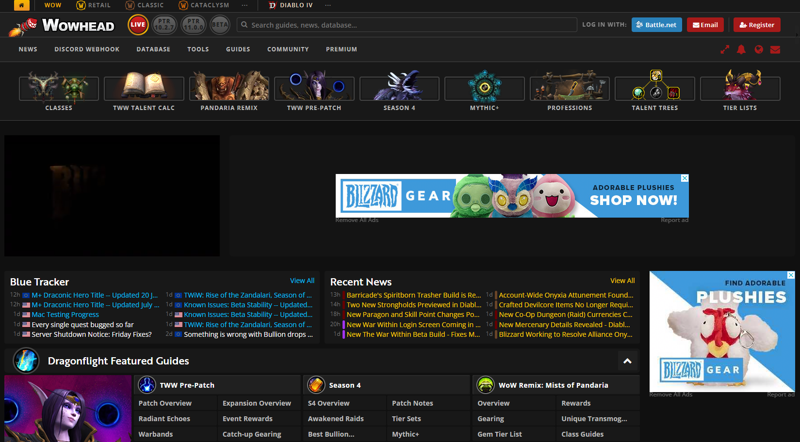Click the dark video player thumbnail

click(112, 195)
